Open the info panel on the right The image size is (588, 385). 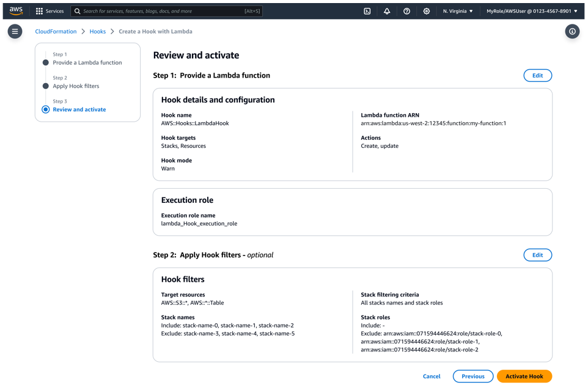[571, 31]
